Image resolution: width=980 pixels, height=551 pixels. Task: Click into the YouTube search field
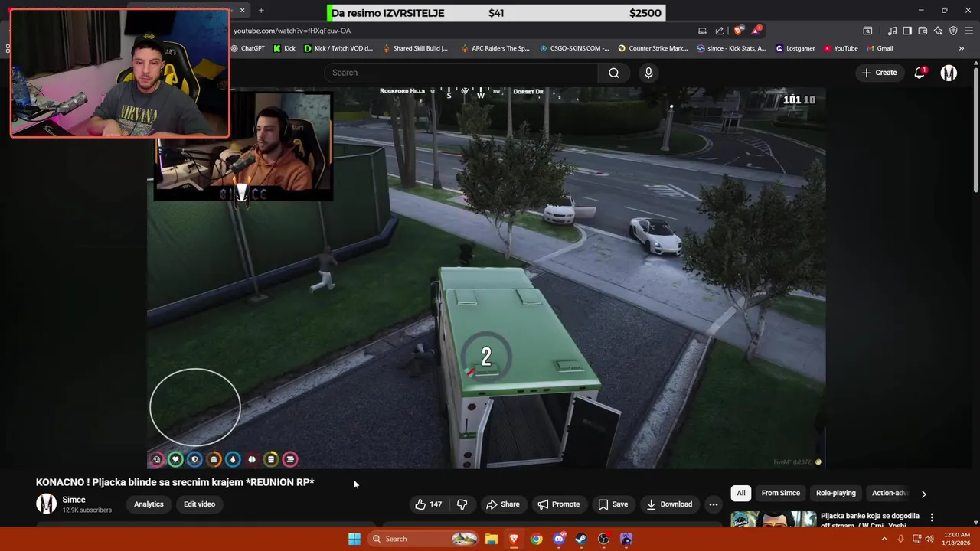(462, 73)
